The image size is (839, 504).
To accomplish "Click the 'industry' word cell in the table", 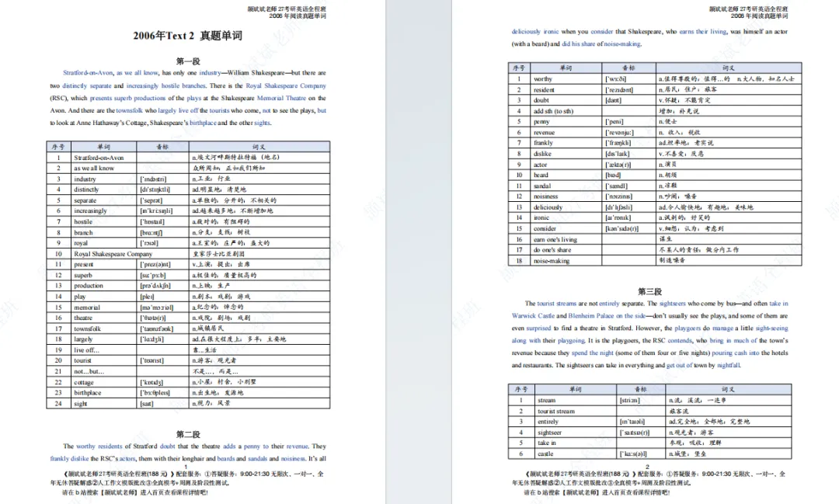I will 104,179.
